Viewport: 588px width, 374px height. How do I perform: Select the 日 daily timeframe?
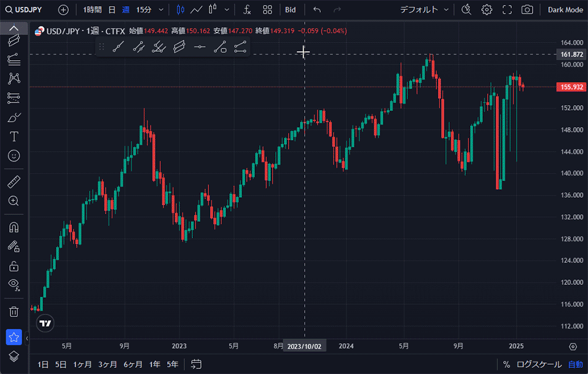tap(112, 10)
